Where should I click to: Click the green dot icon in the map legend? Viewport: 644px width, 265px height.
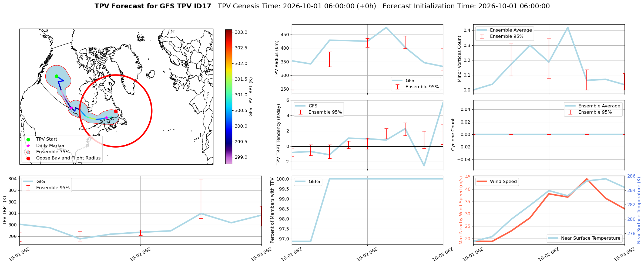tap(28, 140)
